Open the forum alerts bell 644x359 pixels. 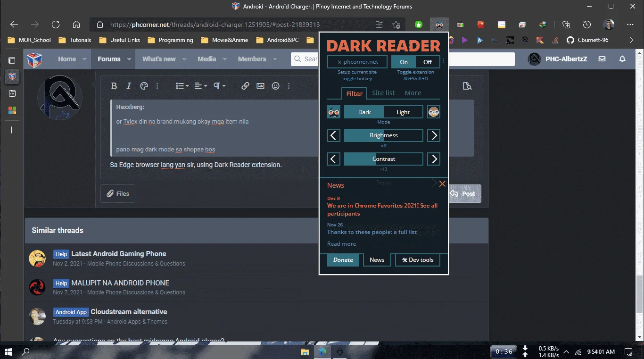(x=622, y=59)
